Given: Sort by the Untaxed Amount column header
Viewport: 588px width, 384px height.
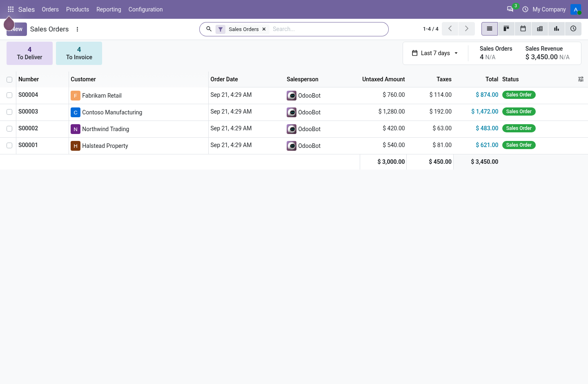Looking at the screenshot, I should pos(383,79).
